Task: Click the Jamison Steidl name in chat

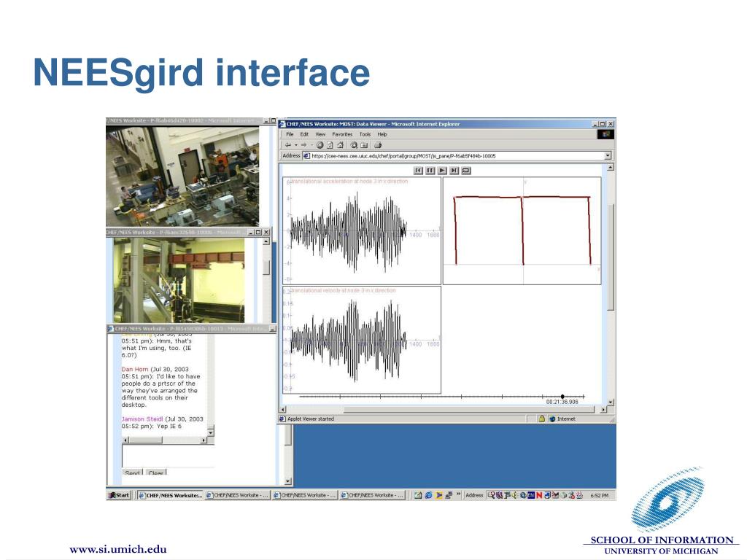Action: 142,419
